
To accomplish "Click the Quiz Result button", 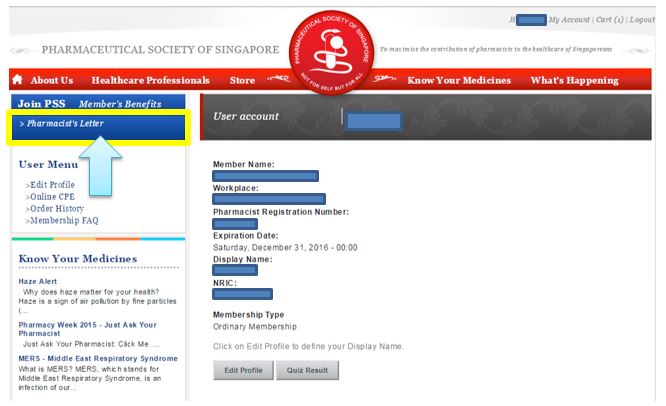I will (x=307, y=370).
